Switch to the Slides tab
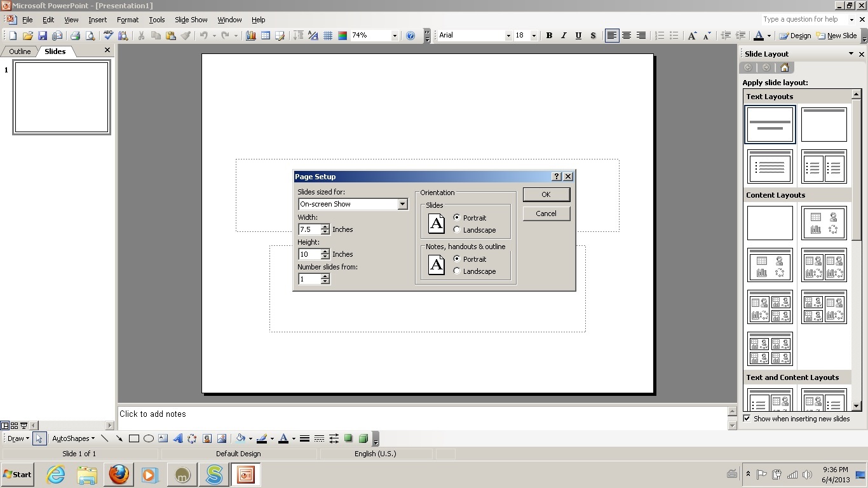868x488 pixels. (55, 51)
